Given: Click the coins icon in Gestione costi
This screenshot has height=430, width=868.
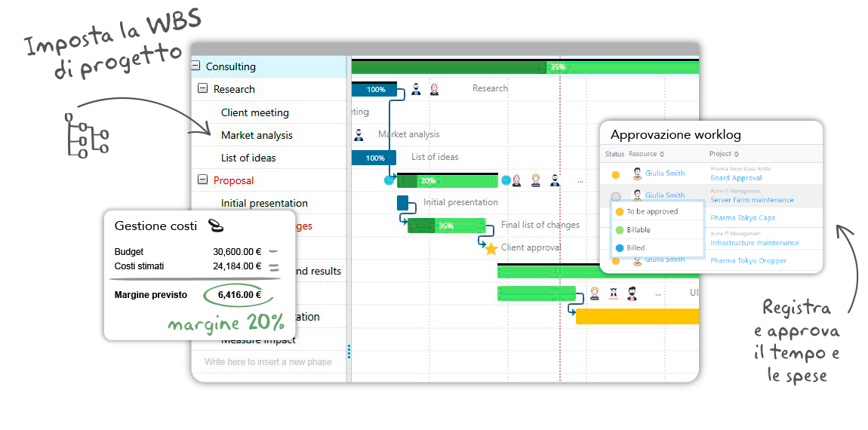Looking at the screenshot, I should click(x=216, y=225).
